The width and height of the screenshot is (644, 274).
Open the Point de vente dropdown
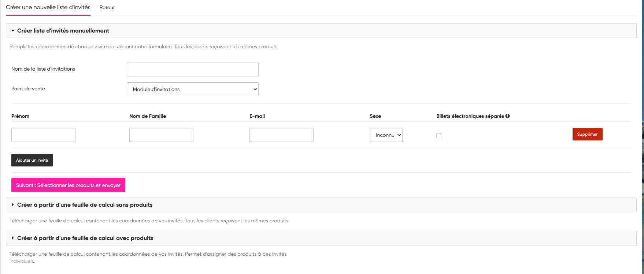tap(192, 89)
